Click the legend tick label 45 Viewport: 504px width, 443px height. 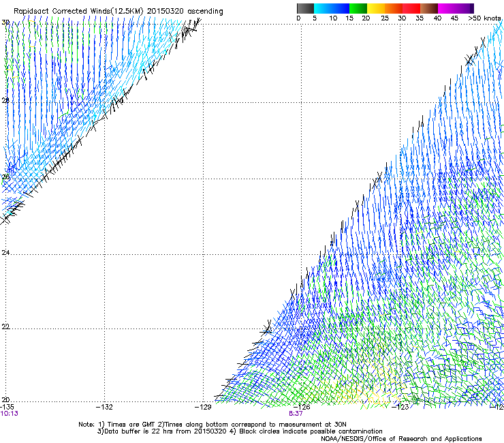454,18
